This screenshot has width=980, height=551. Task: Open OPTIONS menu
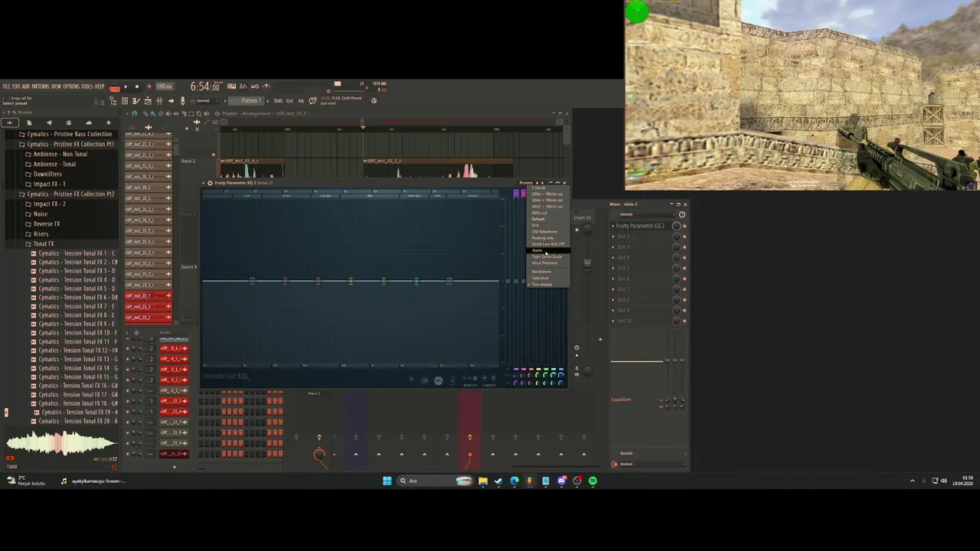pyautogui.click(x=70, y=86)
